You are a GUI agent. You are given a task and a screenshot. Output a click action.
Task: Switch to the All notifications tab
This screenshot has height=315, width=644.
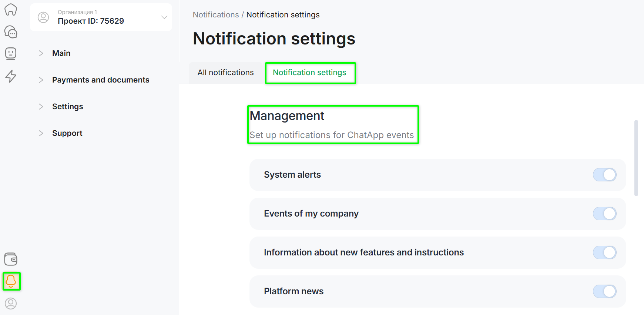click(x=225, y=73)
